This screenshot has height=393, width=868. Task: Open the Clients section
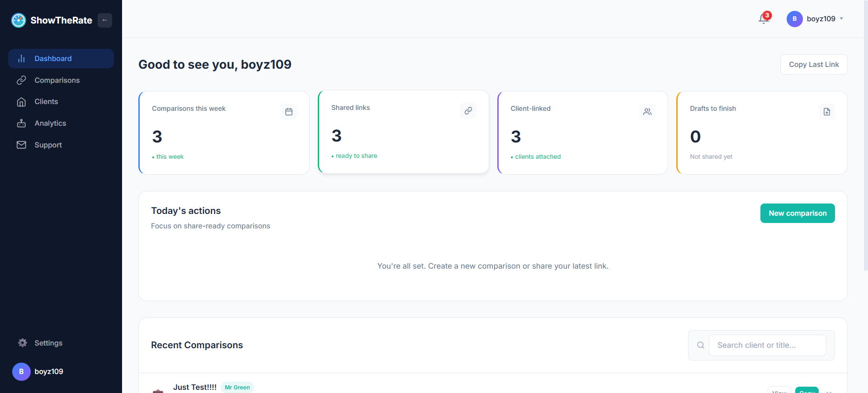[61, 102]
